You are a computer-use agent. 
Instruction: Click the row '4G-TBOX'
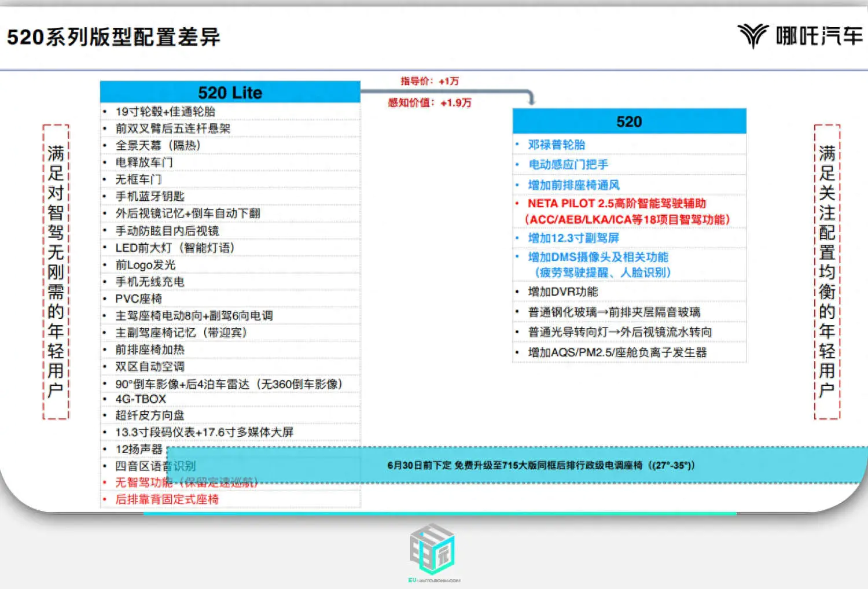pyautogui.click(x=230, y=399)
